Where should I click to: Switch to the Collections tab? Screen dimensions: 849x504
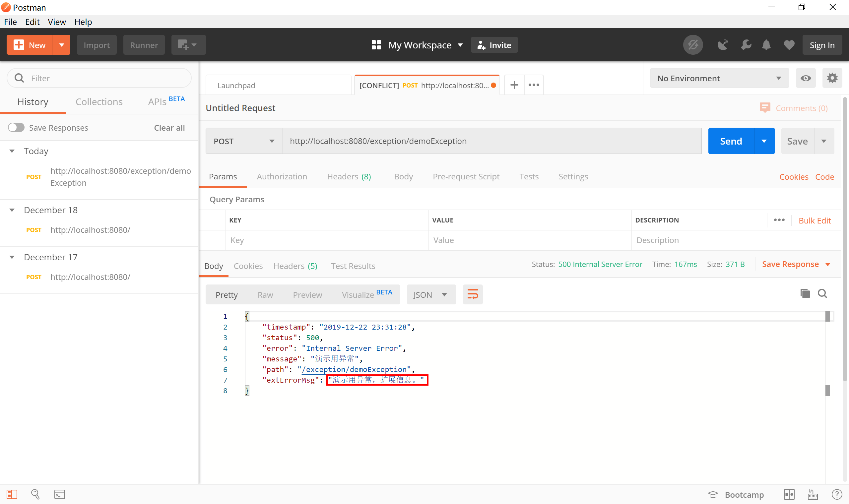pos(99,102)
